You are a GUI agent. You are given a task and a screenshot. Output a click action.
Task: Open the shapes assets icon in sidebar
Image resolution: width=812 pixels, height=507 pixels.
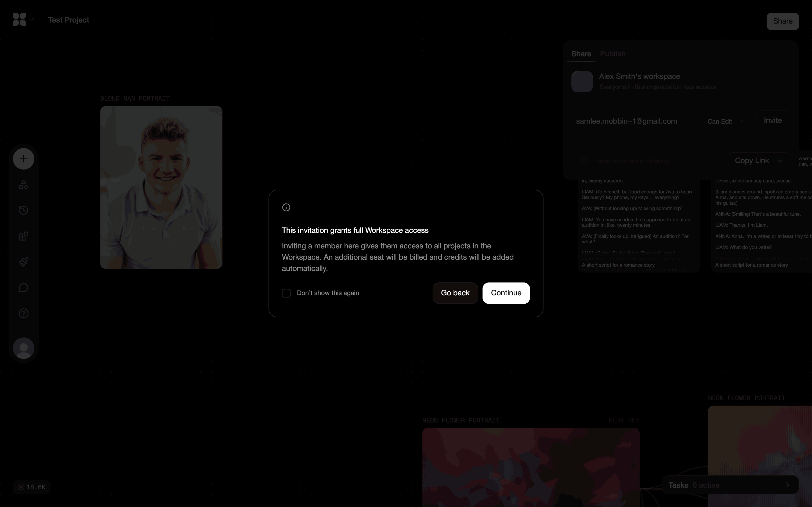tap(23, 185)
